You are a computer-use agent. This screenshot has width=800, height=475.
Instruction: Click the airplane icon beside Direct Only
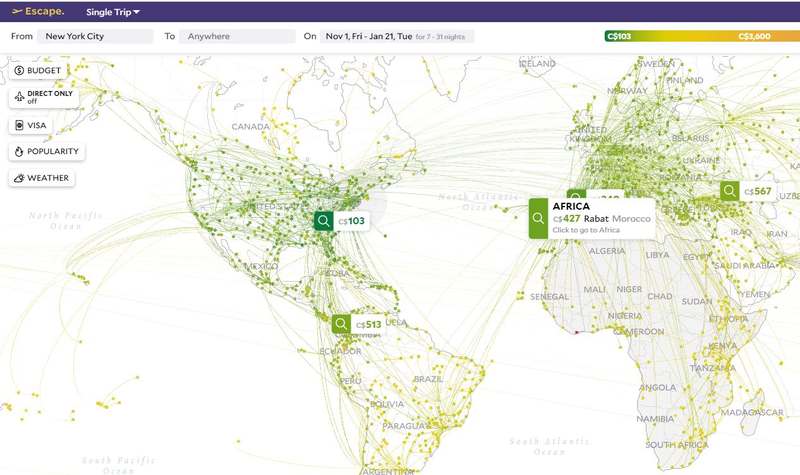pos(19,97)
